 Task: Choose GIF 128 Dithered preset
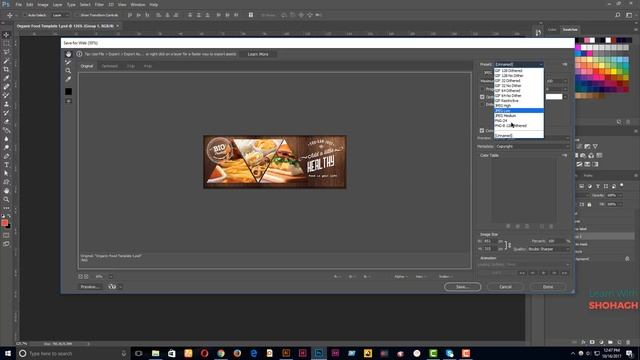click(x=519, y=71)
